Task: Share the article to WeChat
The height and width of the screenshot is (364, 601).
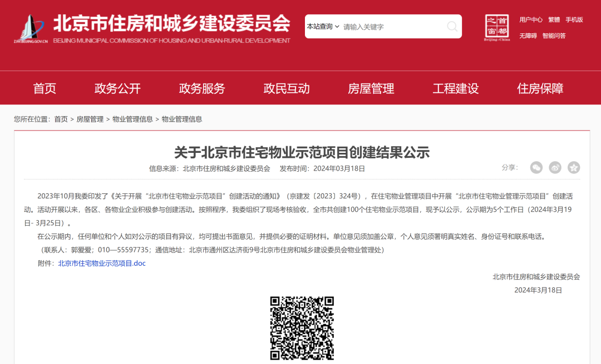Action: pos(536,167)
